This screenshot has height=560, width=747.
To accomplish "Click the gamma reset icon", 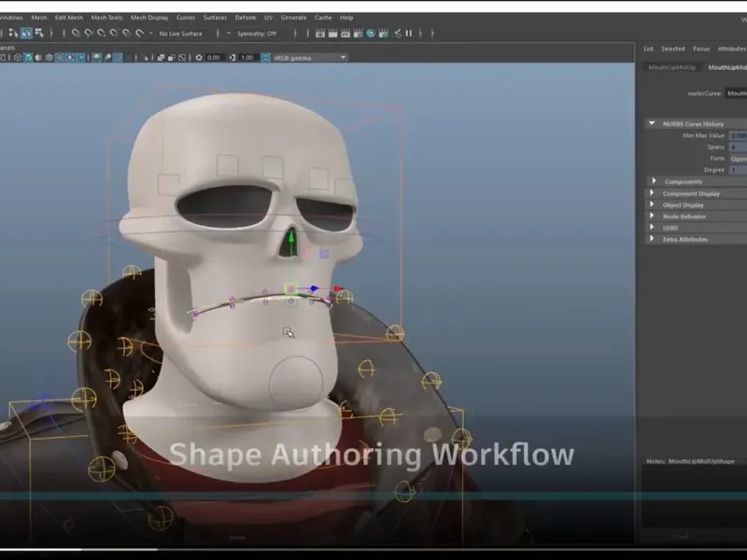I will 232,58.
